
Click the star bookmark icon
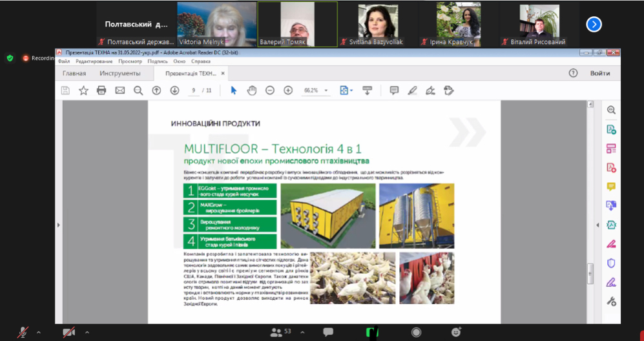83,90
